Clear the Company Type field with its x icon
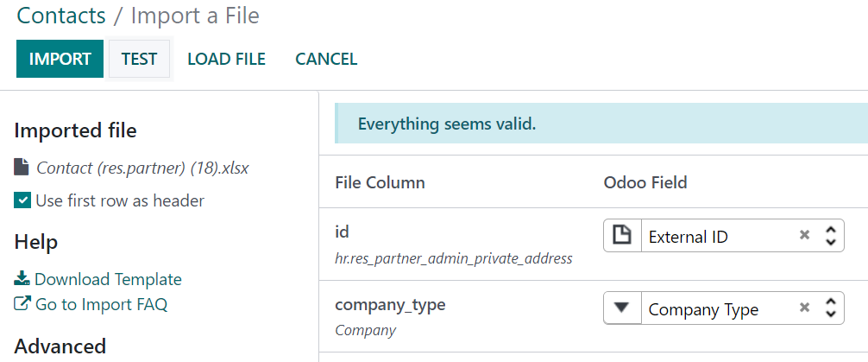Screen dimensions: 868x362 pos(804,307)
